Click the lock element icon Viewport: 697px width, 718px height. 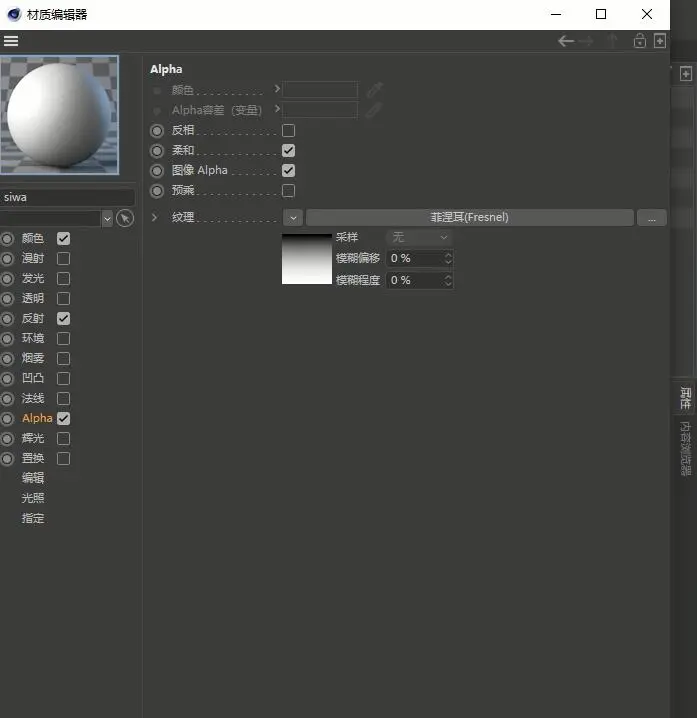[640, 41]
